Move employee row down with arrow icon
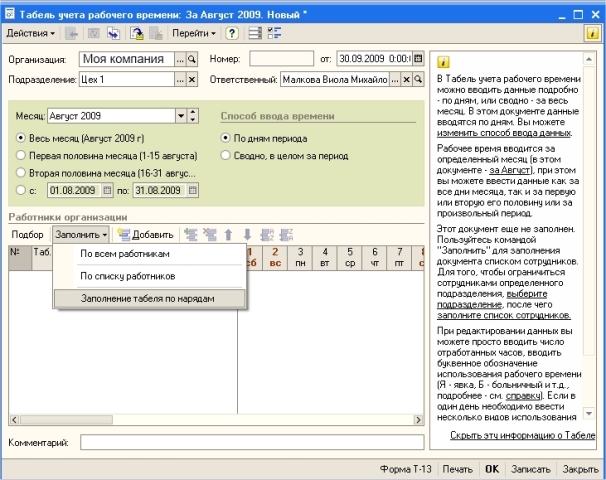The image size is (606, 480). pyautogui.click(x=247, y=235)
